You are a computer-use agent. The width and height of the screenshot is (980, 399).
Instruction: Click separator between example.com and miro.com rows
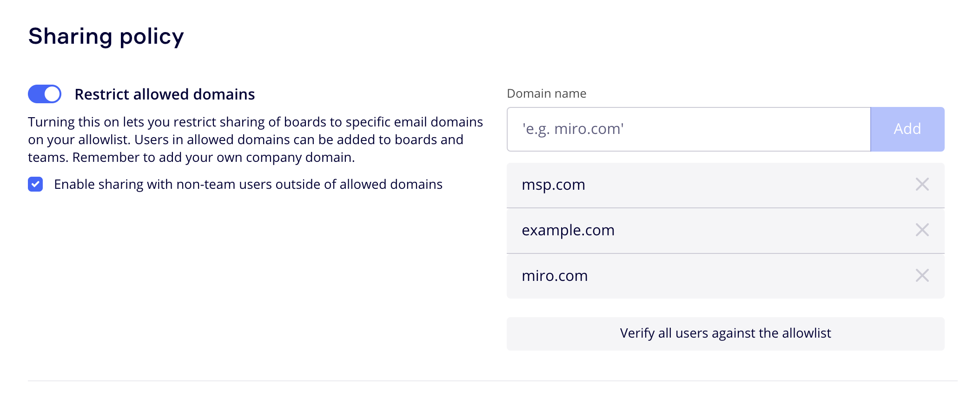coord(725,253)
